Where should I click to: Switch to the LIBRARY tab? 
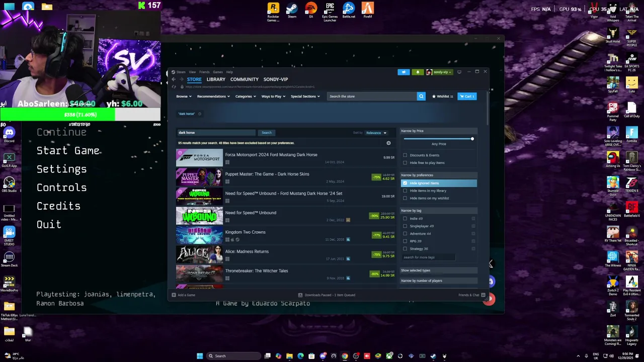pos(216,79)
